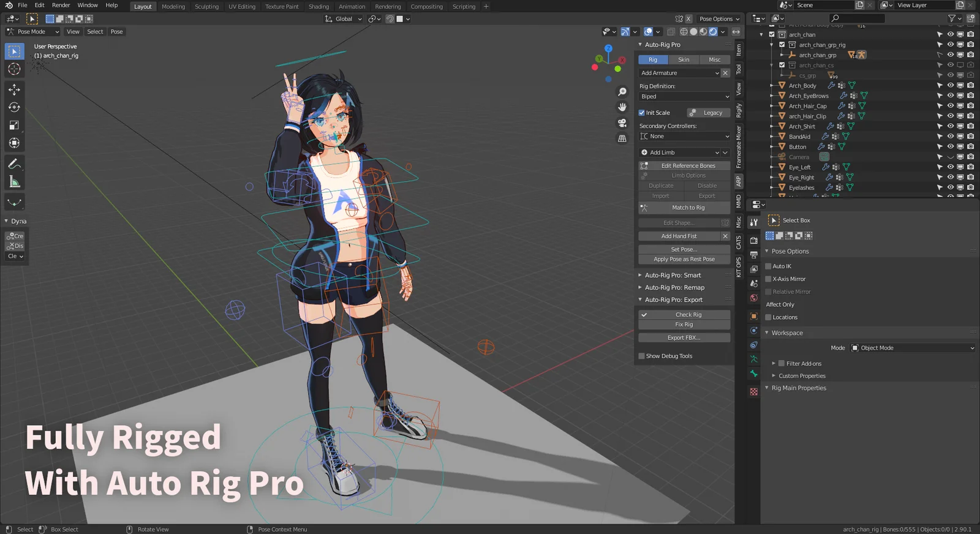Switch to wireframe viewport shading
The width and height of the screenshot is (980, 534).
(684, 32)
